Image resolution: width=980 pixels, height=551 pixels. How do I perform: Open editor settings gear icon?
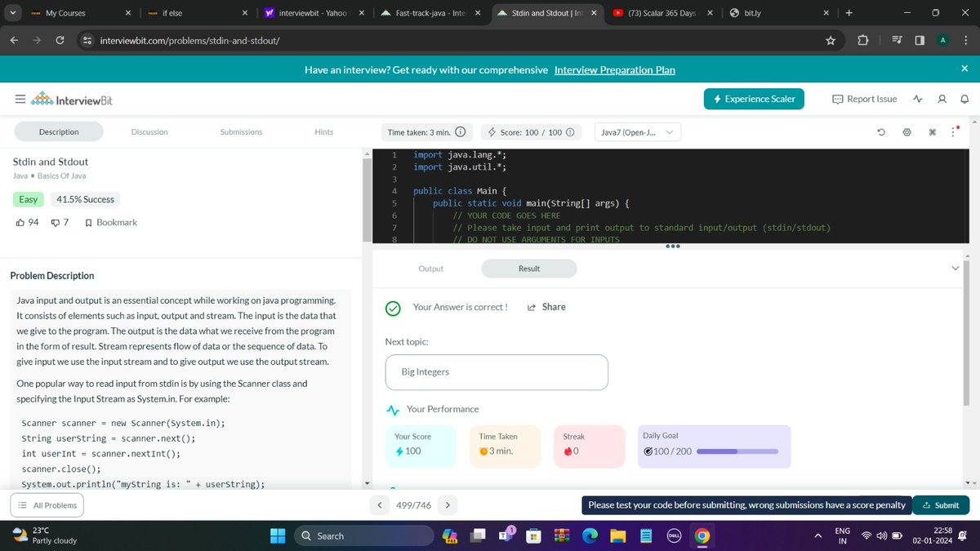coord(906,132)
